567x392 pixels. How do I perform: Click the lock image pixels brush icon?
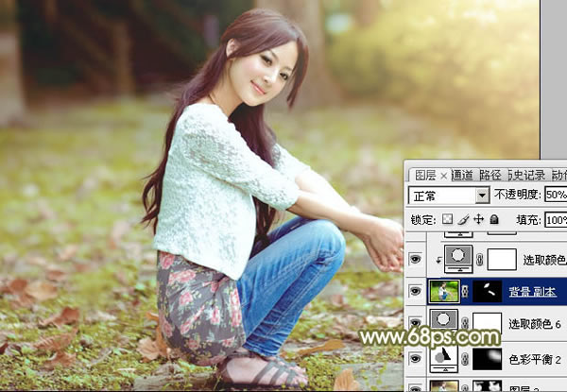pyautogui.click(x=464, y=219)
